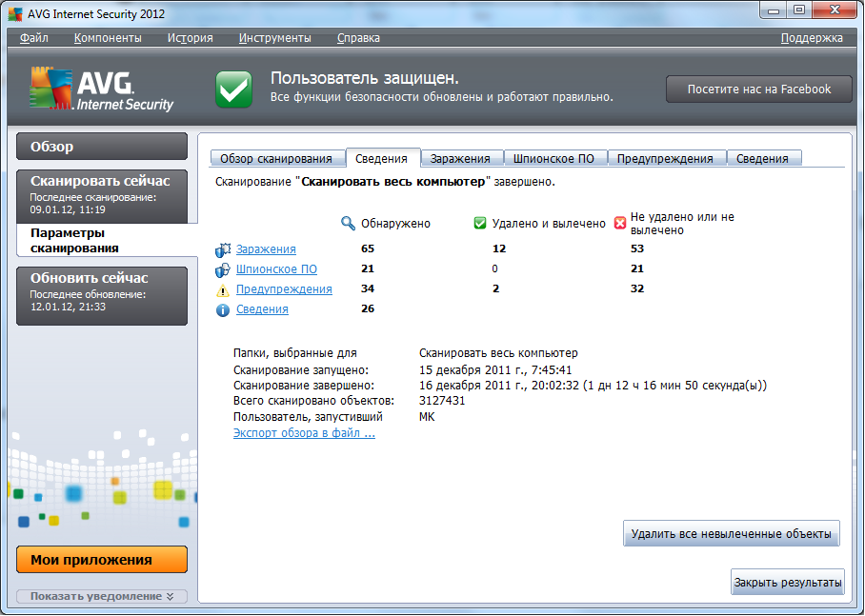Open the Компоненты menu
The height and width of the screenshot is (616, 865).
[108, 38]
